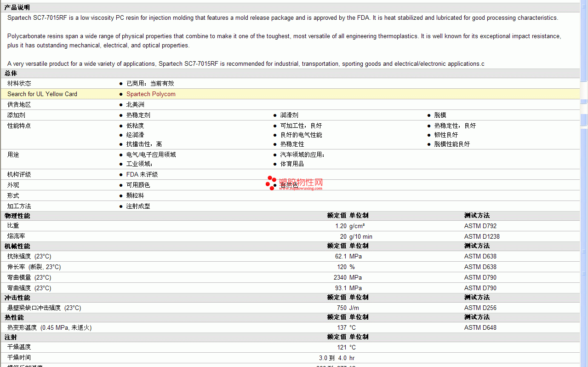Click the 热稳定性，良好 feature
Image resolution: width=588 pixels, height=367 pixels.
[455, 126]
